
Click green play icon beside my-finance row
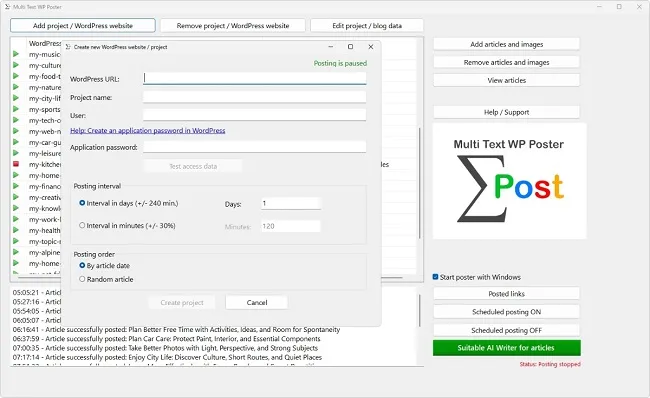[x=16, y=186]
